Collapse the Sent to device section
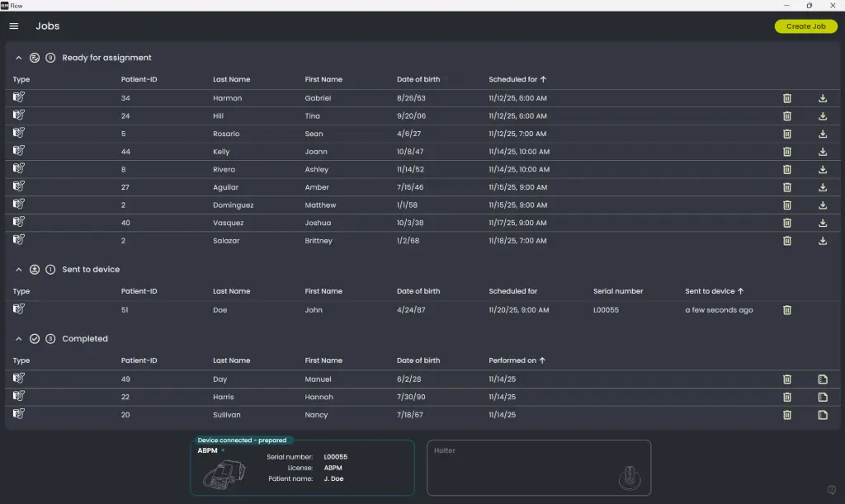 18,269
